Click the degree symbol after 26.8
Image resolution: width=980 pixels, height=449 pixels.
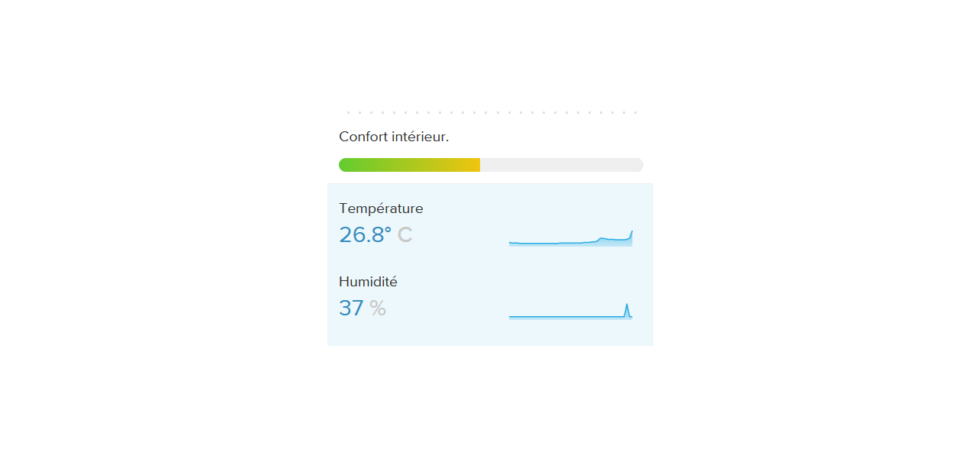point(388,229)
